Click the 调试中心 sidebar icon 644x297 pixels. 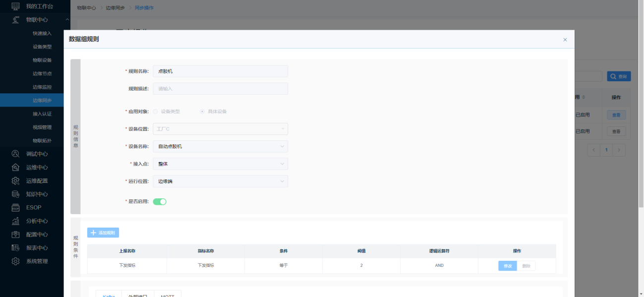pyautogui.click(x=15, y=154)
